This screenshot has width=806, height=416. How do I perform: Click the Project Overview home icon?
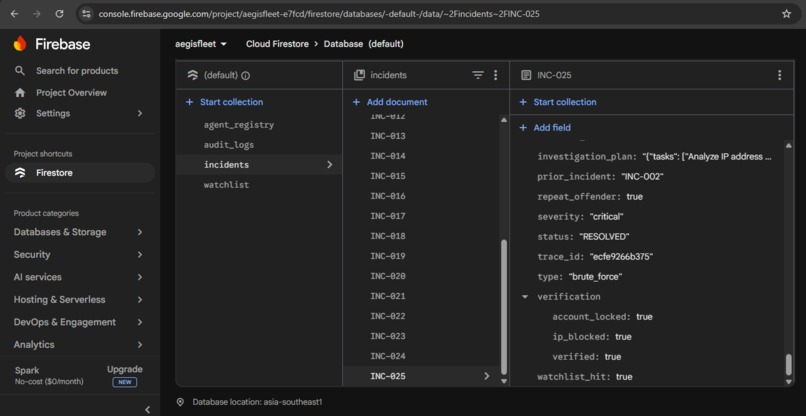(x=20, y=93)
